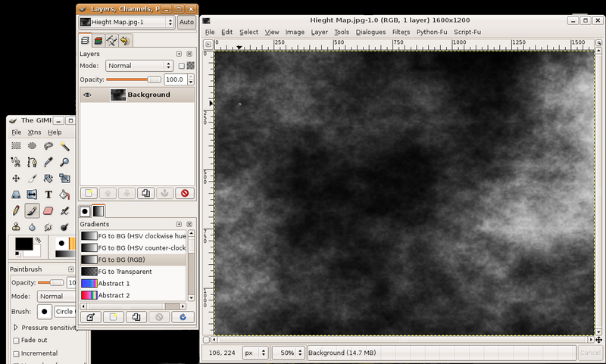Select the Free Select lasso tool
The height and width of the screenshot is (364, 606).
click(48, 146)
